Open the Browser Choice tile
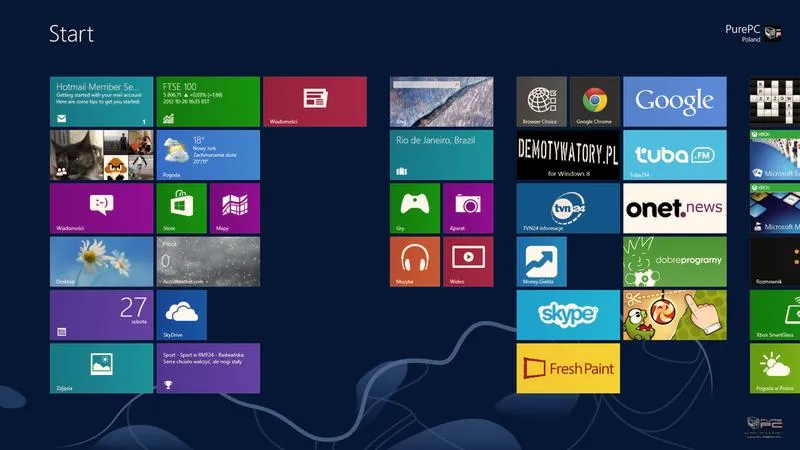The height and width of the screenshot is (450, 800). [x=541, y=102]
